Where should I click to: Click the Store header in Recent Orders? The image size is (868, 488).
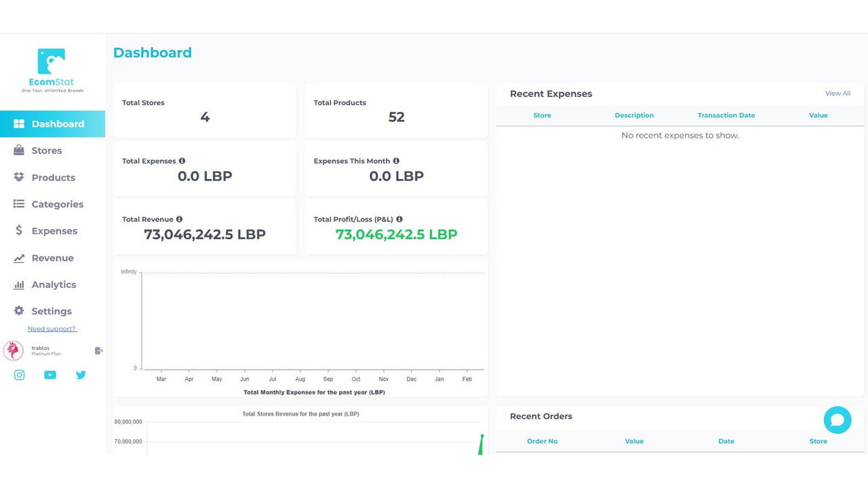[x=818, y=441]
